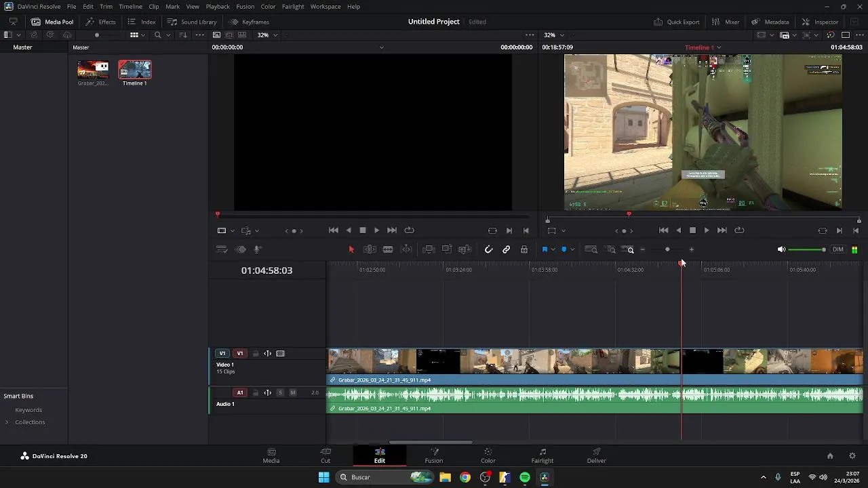Open Flag color dropdown arrow
The width and height of the screenshot is (868, 488).
[x=553, y=249]
